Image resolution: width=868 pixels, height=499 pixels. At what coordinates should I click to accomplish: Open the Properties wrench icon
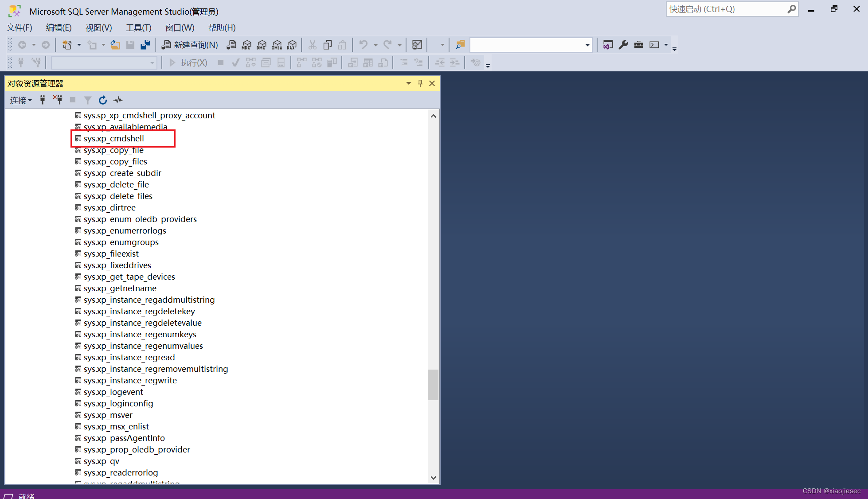pyautogui.click(x=623, y=45)
